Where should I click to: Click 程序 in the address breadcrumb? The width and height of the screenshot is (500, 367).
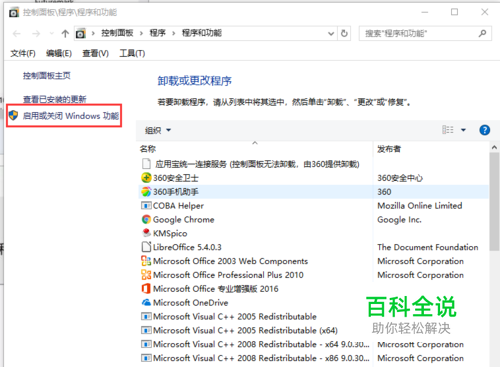[x=158, y=33]
